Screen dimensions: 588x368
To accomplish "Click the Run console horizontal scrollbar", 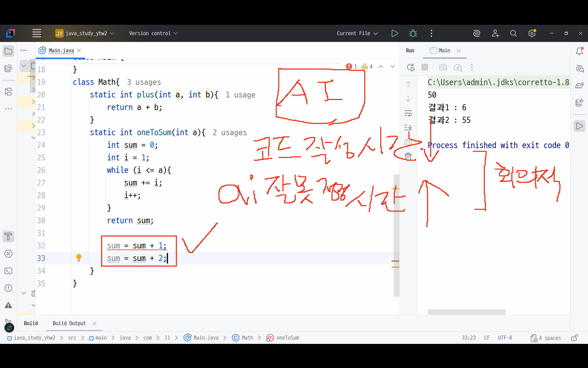I will (x=466, y=312).
